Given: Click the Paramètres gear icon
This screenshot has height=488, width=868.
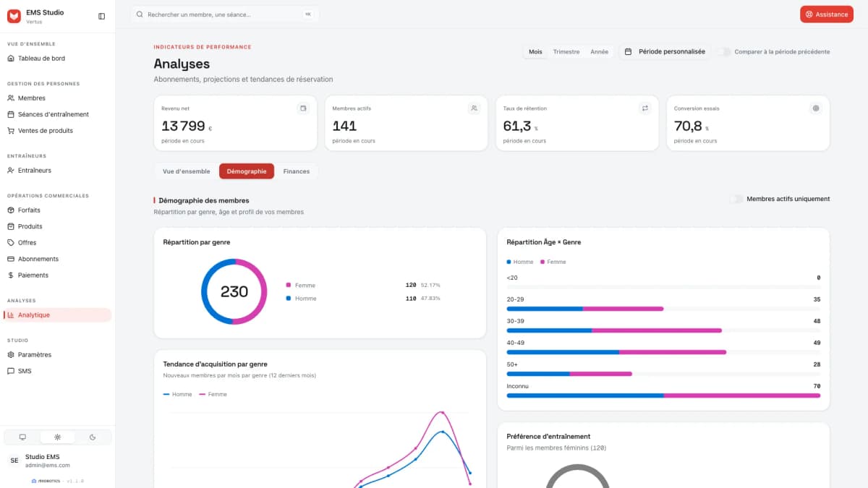Looking at the screenshot, I should coord(11,355).
